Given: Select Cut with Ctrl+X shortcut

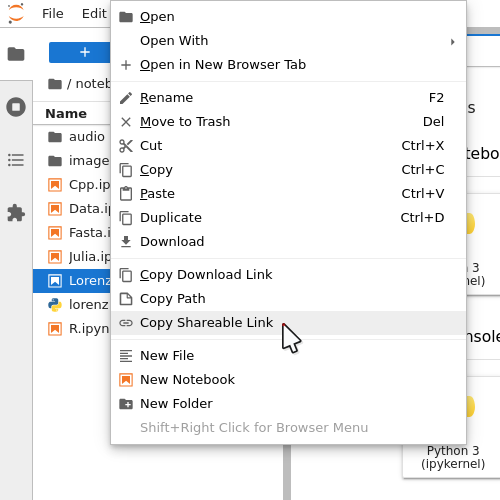Looking at the screenshot, I should 288,146.
